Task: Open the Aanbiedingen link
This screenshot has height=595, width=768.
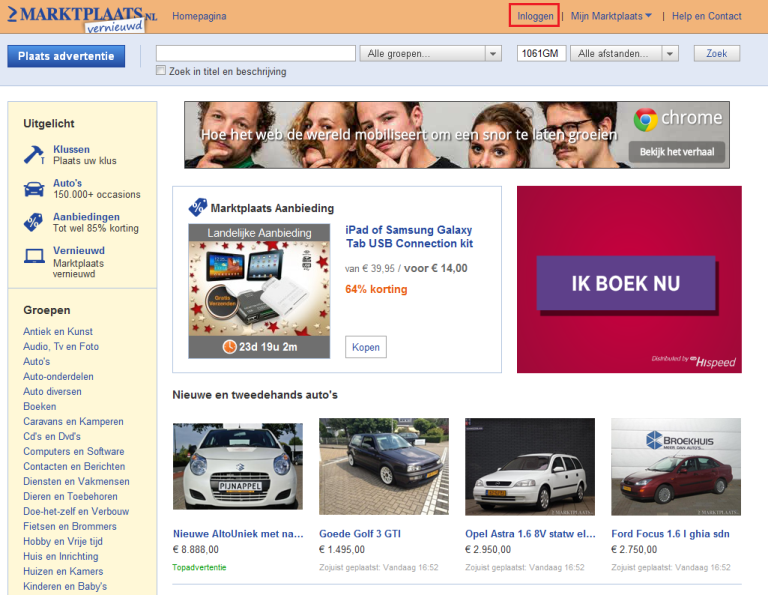Action: coord(86,217)
